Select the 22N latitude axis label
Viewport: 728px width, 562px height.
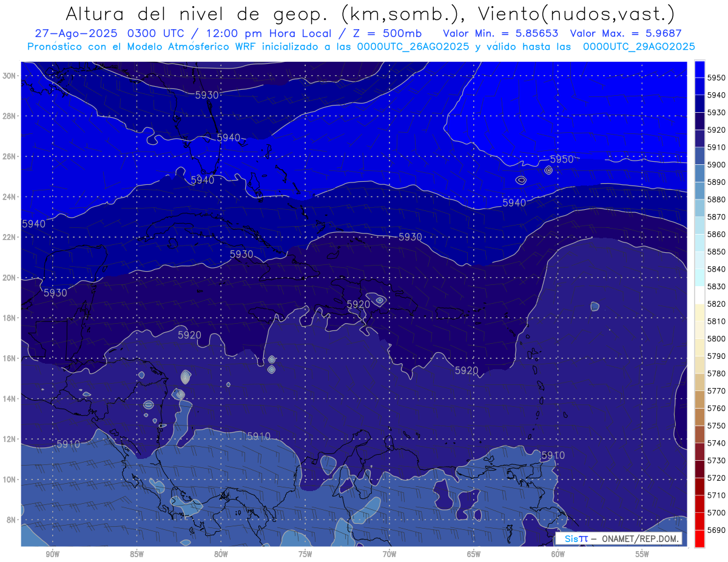(x=10, y=237)
